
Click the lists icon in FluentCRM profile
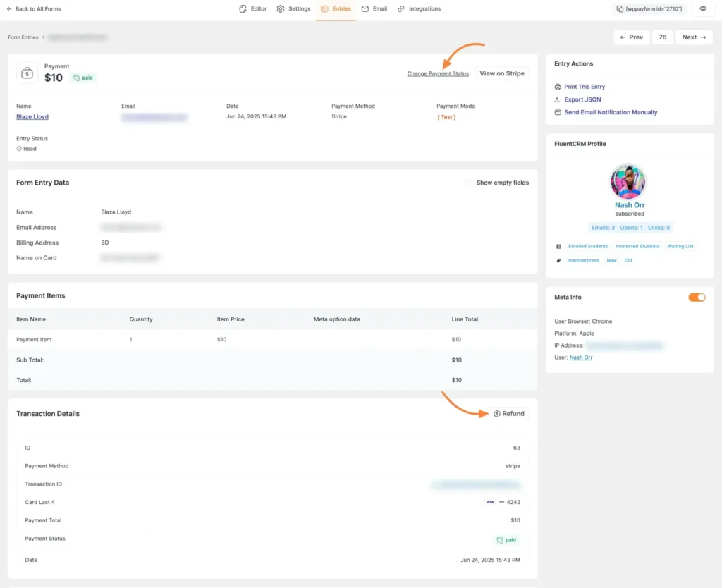[x=558, y=246]
